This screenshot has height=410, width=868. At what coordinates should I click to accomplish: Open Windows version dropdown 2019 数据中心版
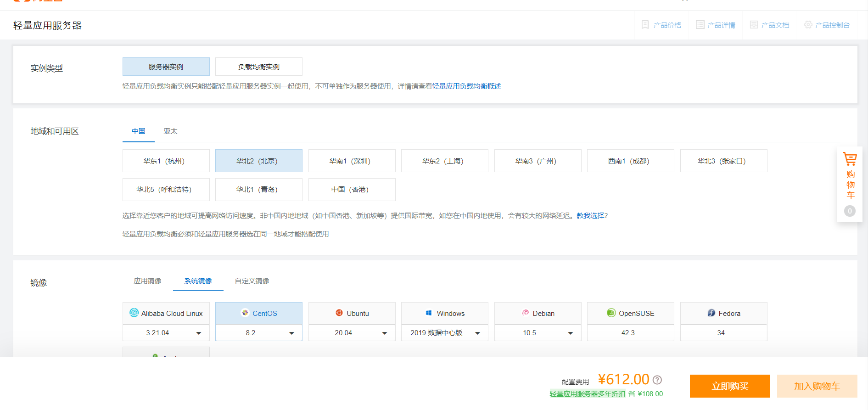click(x=445, y=333)
